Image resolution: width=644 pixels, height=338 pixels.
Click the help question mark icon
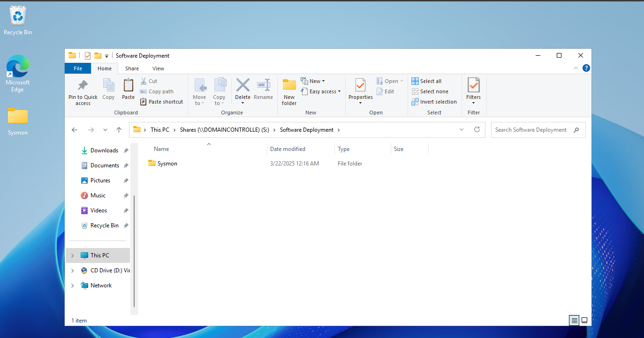click(586, 68)
